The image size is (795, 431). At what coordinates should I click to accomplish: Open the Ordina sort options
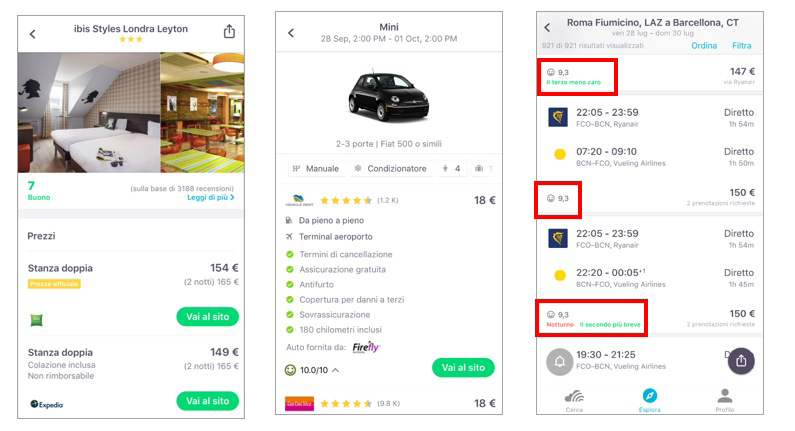(x=704, y=46)
